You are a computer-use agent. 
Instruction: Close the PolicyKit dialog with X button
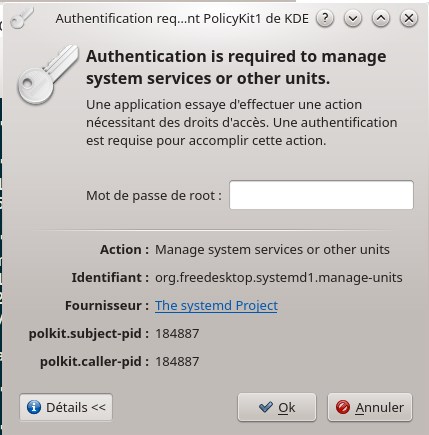pyautogui.click(x=409, y=18)
